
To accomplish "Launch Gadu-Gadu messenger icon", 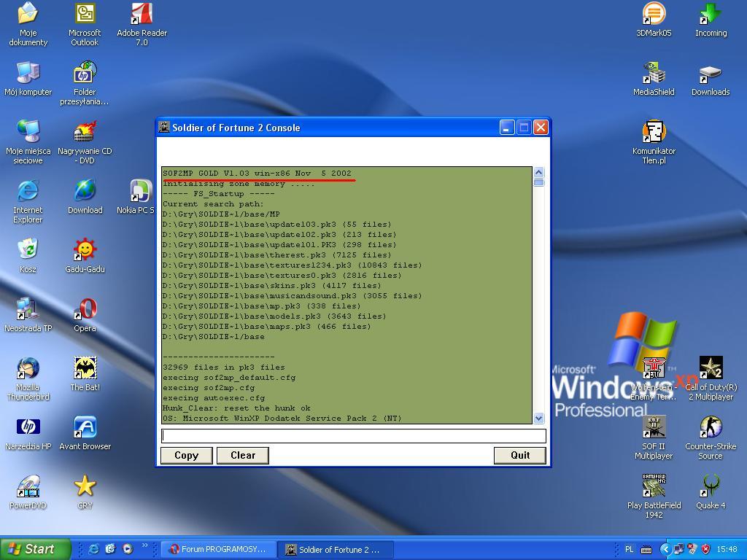I will 85,256.
